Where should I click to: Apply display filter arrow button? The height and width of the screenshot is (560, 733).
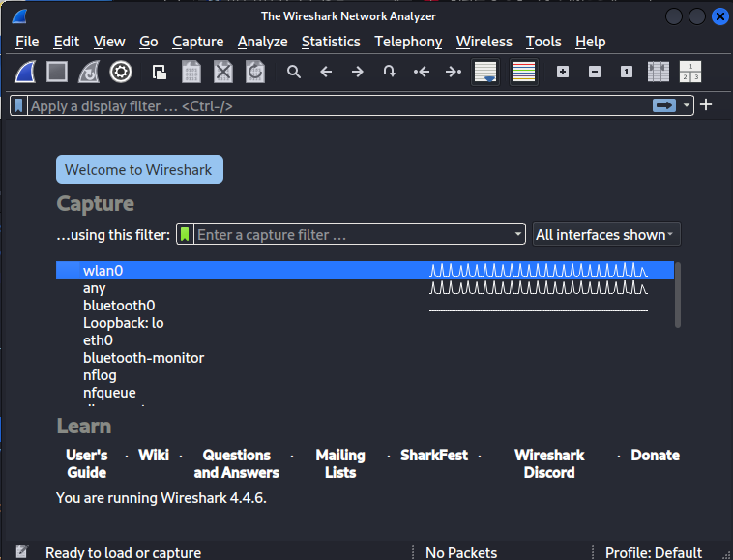664,105
